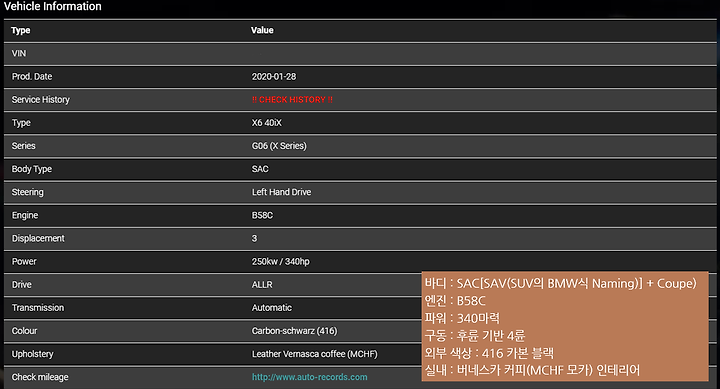This screenshot has height=389, width=720.
Task: Click the Type column header
Action: (21, 30)
